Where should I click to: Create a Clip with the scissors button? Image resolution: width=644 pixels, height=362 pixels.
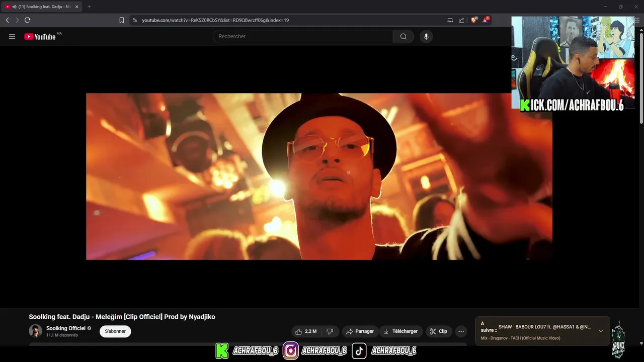pyautogui.click(x=439, y=331)
